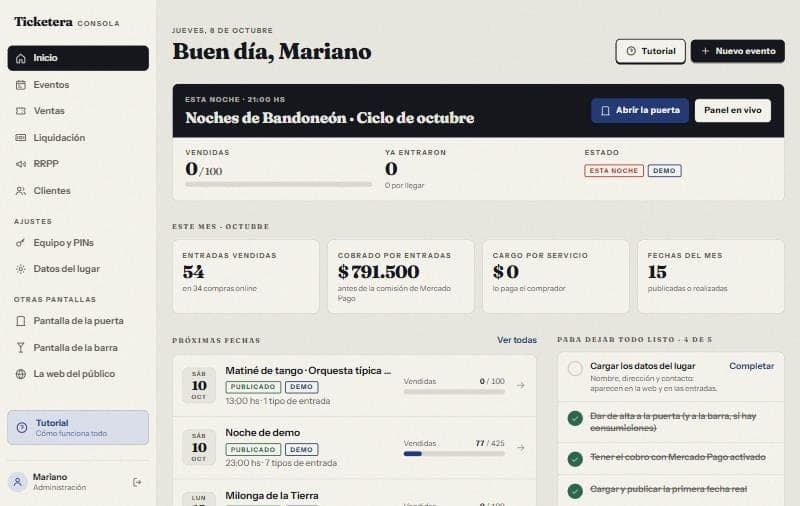
Task: Click the logout icon next to Mariano
Action: pyautogui.click(x=137, y=482)
